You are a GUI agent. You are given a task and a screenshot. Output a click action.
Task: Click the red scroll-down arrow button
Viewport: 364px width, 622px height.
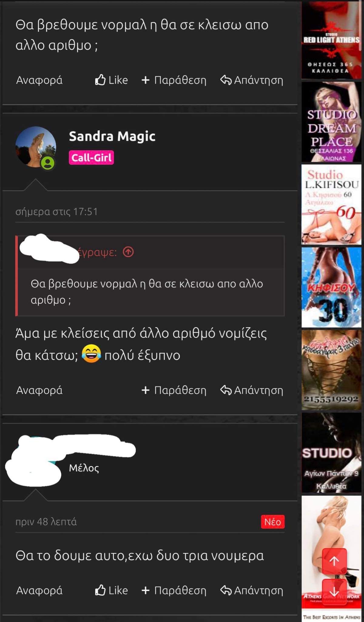(x=334, y=592)
